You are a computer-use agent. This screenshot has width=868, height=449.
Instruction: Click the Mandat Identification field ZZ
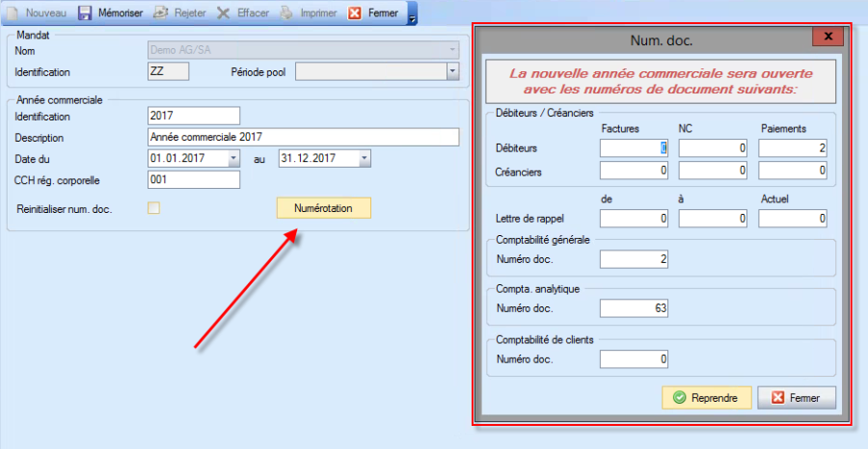pyautogui.click(x=168, y=71)
